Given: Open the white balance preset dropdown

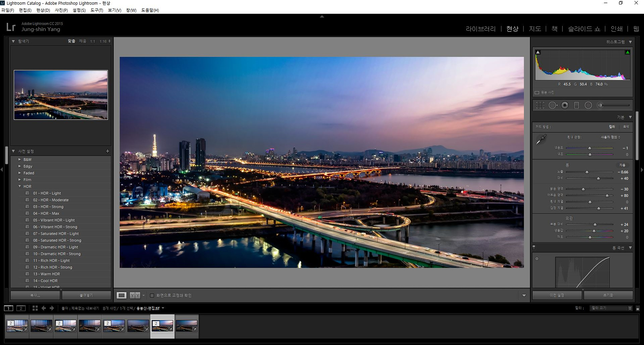Looking at the screenshot, I should pos(610,137).
